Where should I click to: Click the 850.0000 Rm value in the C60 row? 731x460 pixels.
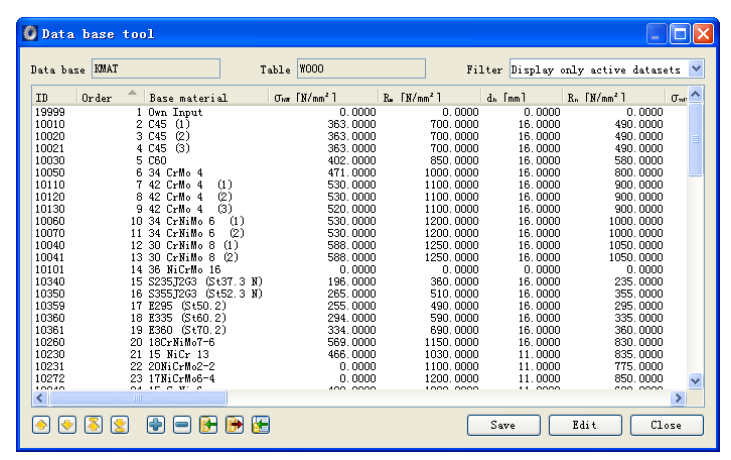tap(454, 161)
